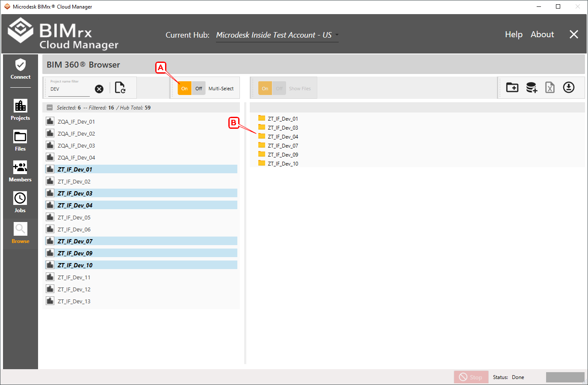Click ZT_IF_Dev_01 folder icon in right pane

coord(262,118)
